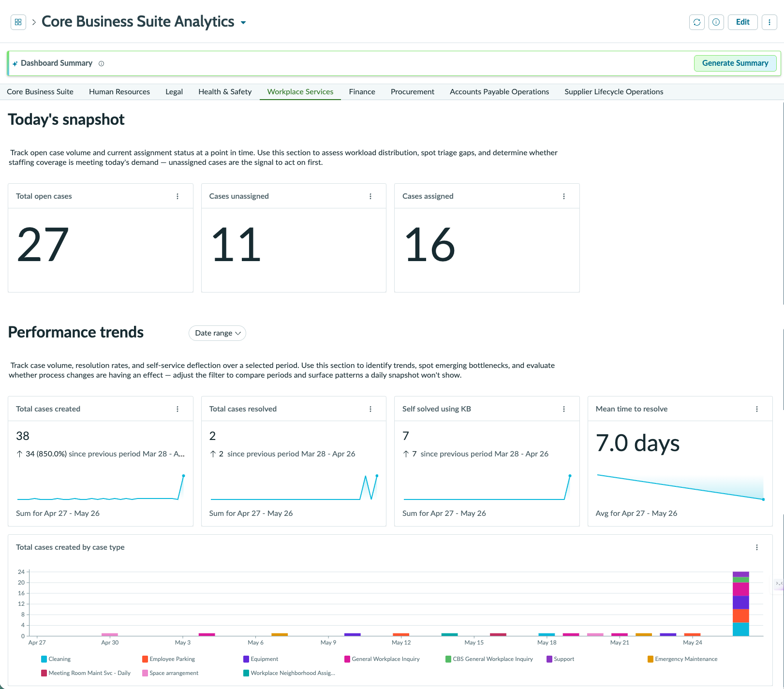Open Mean time to resolve card menu
The image size is (784, 689).
pos(757,409)
